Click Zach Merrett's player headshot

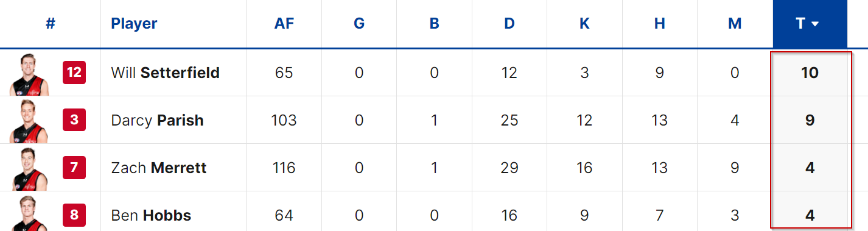29,168
